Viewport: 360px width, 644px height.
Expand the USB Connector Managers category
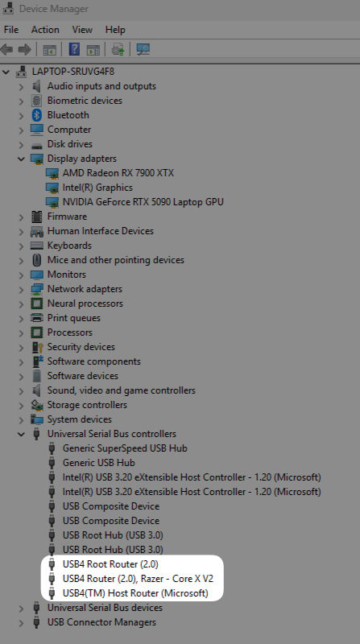pos(21,622)
